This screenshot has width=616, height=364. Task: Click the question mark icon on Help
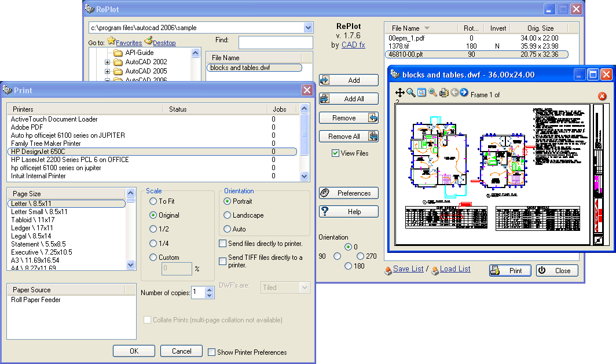tap(325, 211)
